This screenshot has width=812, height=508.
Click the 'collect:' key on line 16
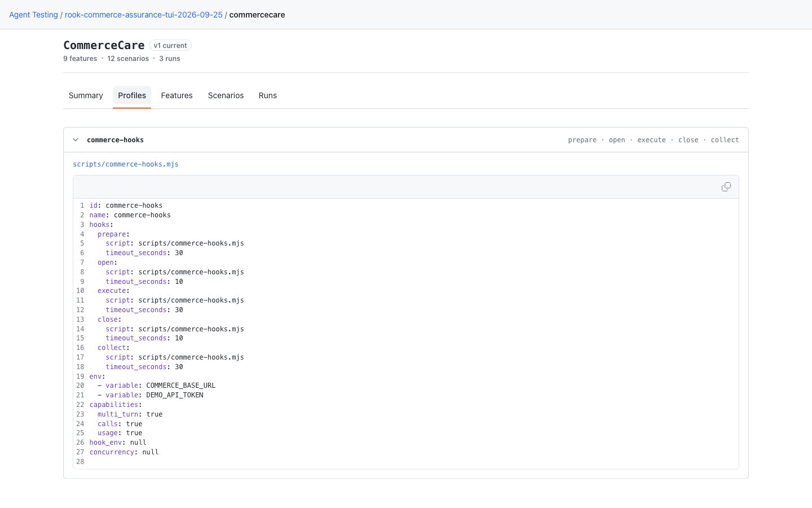tap(113, 348)
